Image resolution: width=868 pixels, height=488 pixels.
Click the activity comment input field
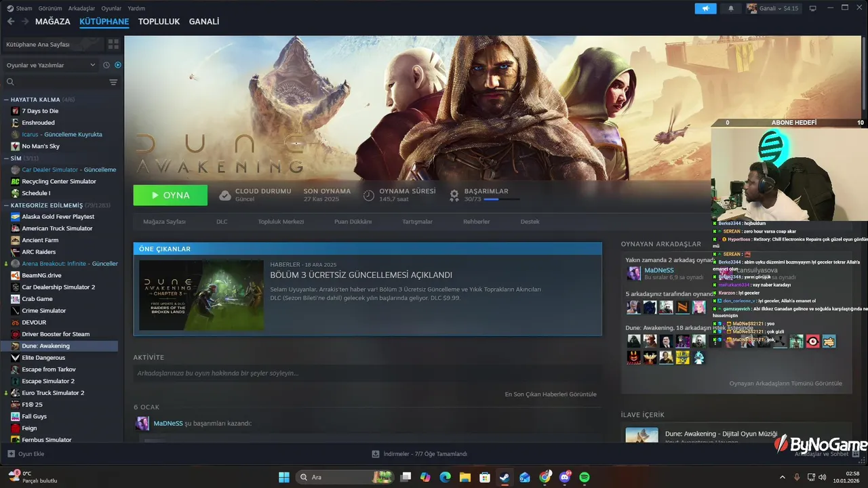367,373
